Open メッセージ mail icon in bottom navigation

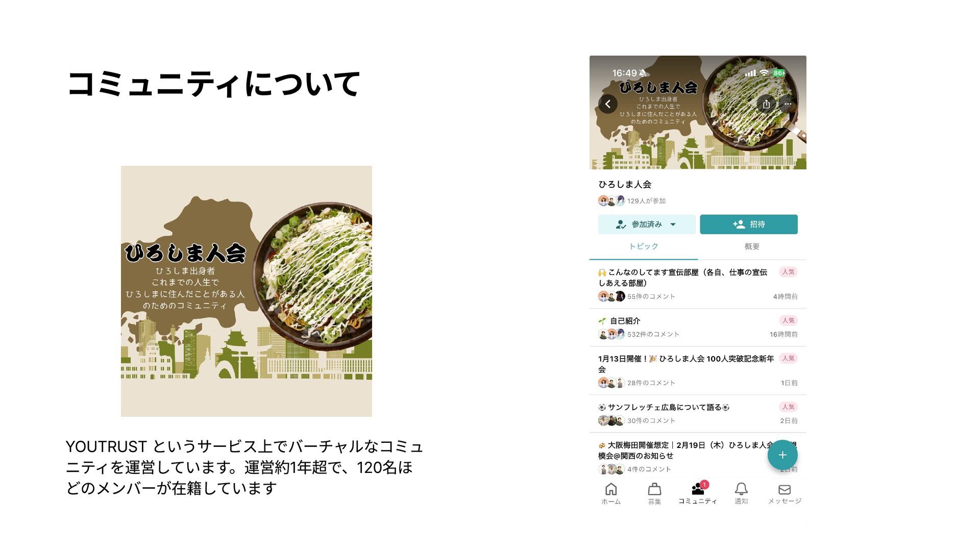pyautogui.click(x=785, y=494)
